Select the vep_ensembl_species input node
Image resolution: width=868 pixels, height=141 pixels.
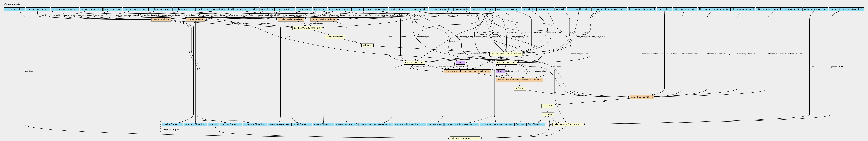tap(578, 9)
